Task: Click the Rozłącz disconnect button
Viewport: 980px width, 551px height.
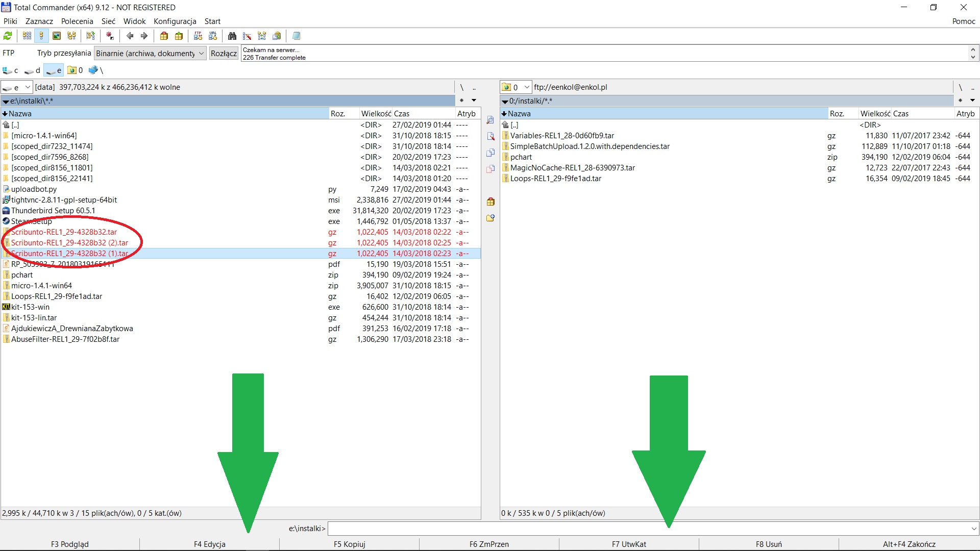Action: [x=224, y=53]
